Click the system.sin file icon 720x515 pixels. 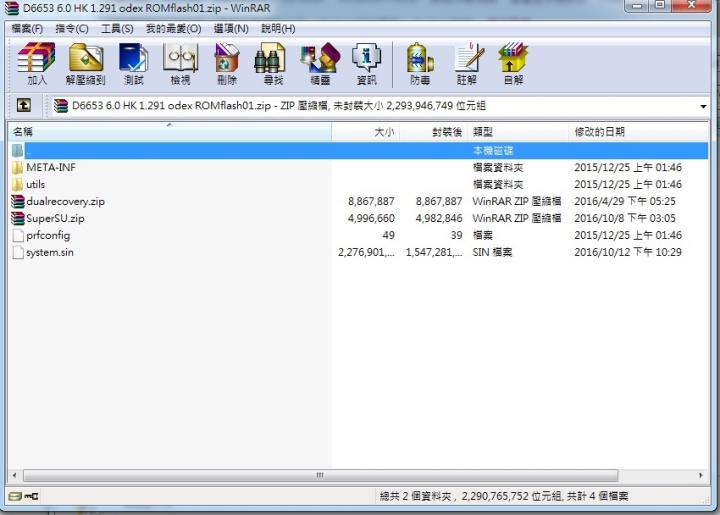pos(18,252)
